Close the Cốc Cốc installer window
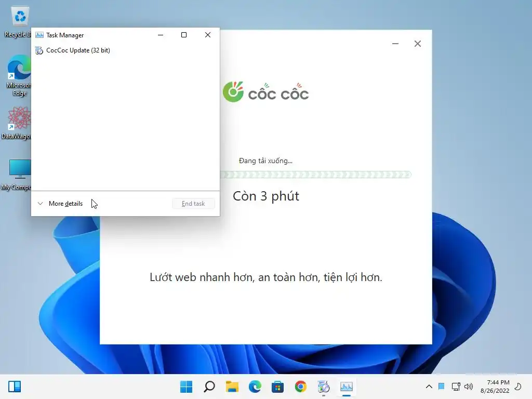 [x=418, y=44]
